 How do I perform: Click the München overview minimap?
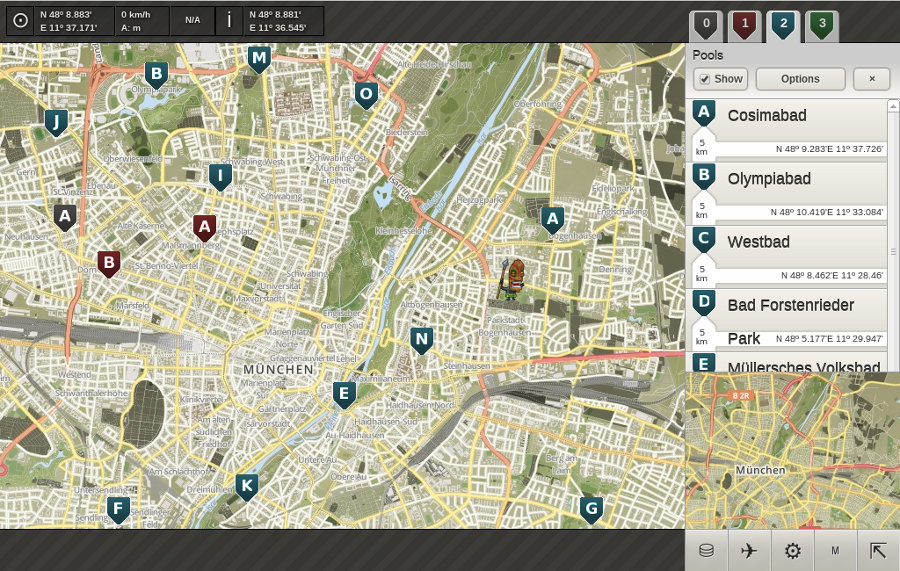[x=793, y=450]
